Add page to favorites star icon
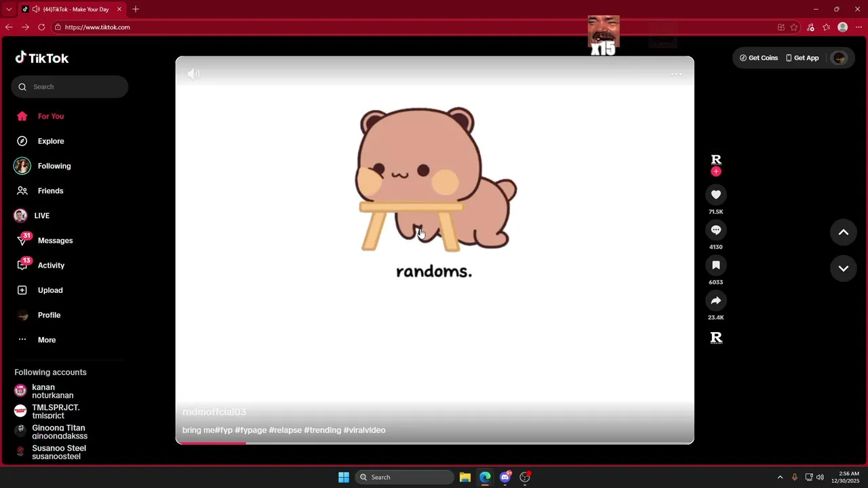 [794, 27]
